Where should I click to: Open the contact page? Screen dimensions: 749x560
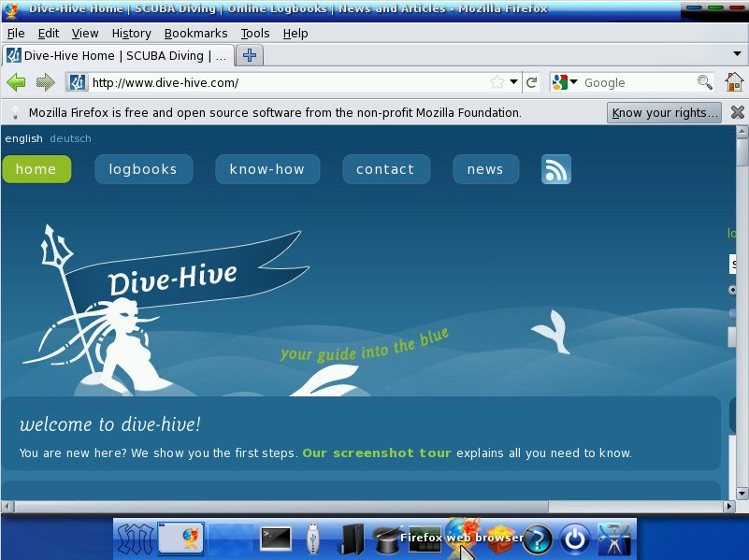tap(386, 169)
